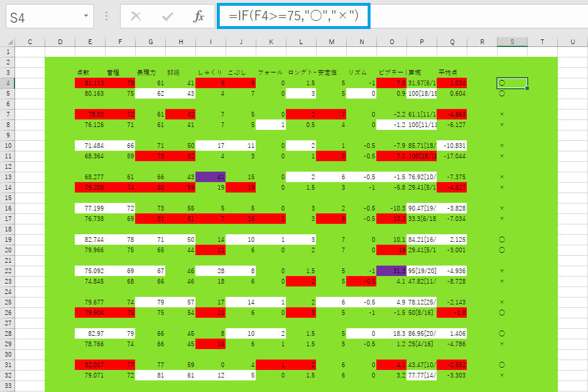
Task: Click the 音程 header cell
Action: click(120, 72)
